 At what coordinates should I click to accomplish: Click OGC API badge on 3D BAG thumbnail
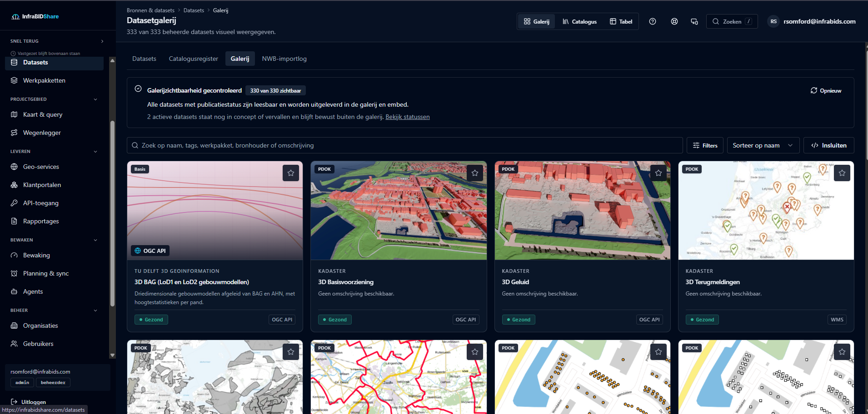tap(150, 251)
